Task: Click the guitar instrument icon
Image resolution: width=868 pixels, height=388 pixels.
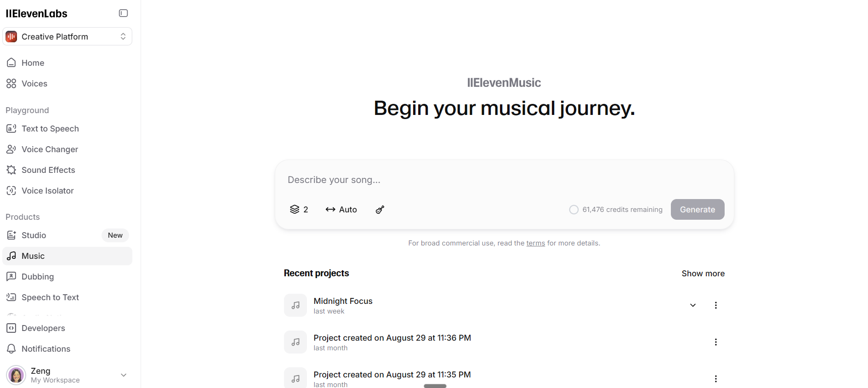Action: (380, 210)
